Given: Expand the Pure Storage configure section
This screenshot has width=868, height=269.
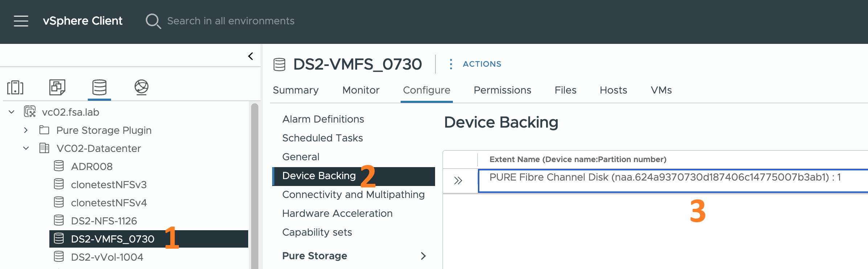Looking at the screenshot, I should pos(423,256).
